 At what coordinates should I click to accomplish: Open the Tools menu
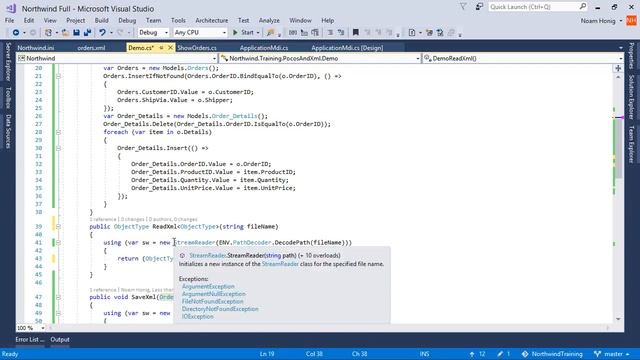pyautogui.click(x=178, y=20)
